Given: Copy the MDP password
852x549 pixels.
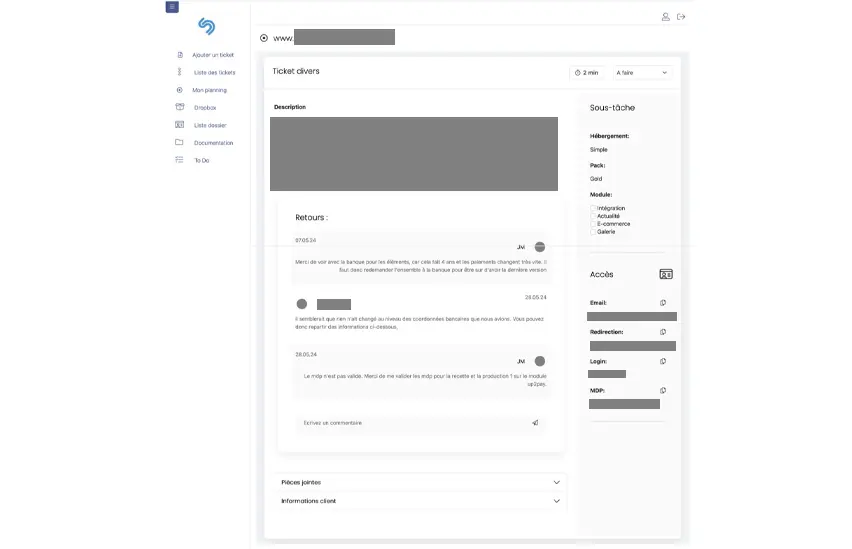Looking at the screenshot, I should coord(663,390).
